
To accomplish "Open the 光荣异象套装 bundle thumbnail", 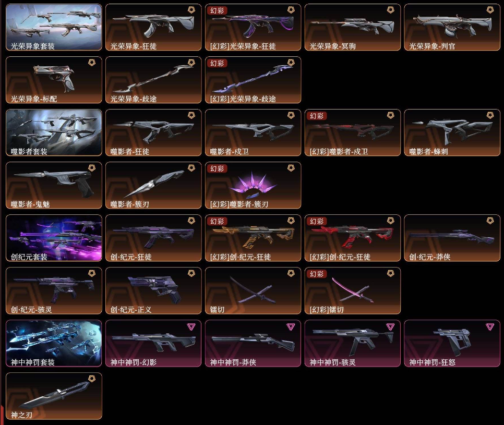I will [x=54, y=27].
